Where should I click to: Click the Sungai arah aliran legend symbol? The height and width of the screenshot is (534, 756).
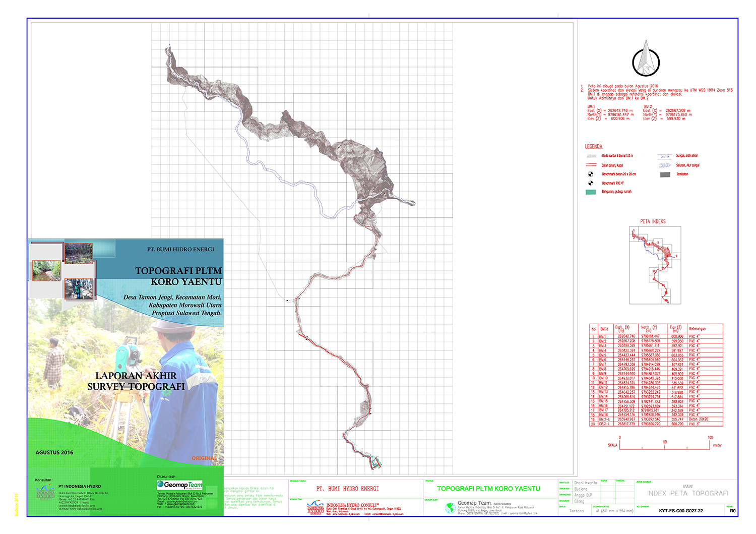point(665,156)
